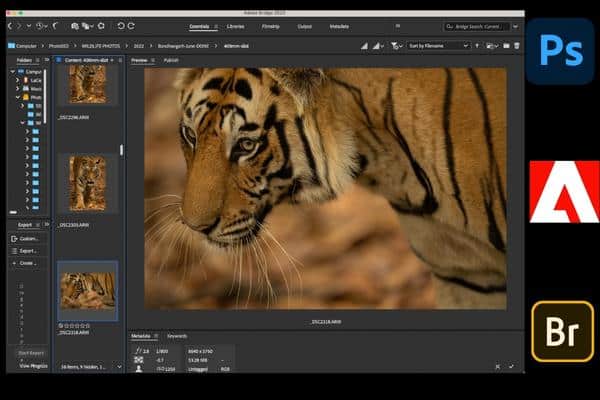Click the Photoshop app icon

coord(559,50)
